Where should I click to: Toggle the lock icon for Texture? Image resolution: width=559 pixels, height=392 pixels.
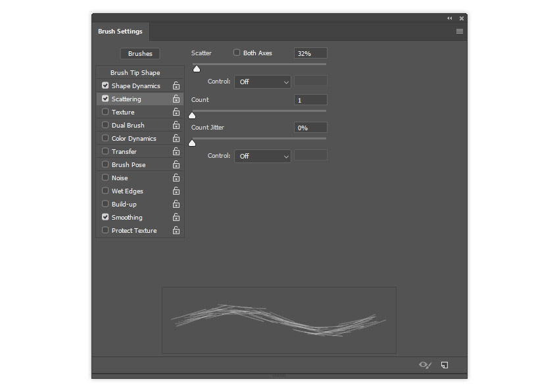click(176, 112)
